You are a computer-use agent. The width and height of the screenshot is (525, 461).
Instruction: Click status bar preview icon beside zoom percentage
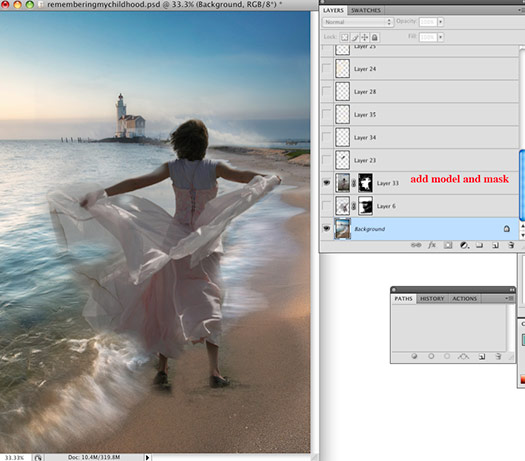(x=38, y=458)
